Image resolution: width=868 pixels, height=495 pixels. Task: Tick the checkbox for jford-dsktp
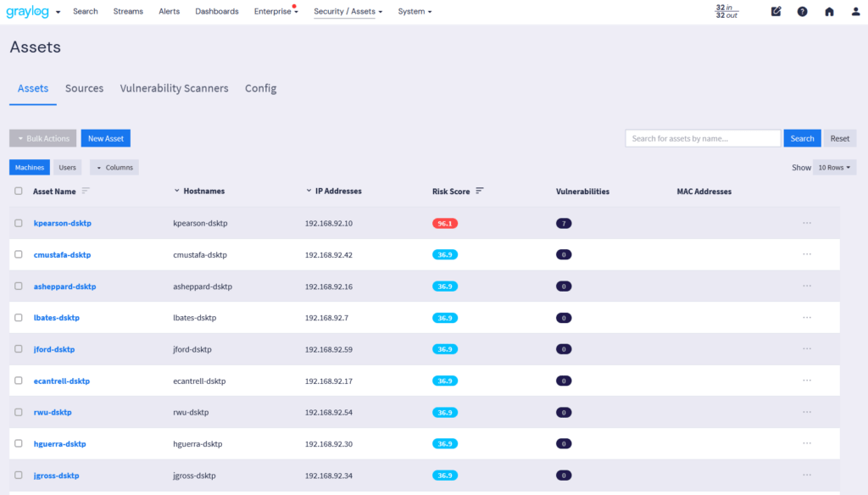pyautogui.click(x=19, y=349)
